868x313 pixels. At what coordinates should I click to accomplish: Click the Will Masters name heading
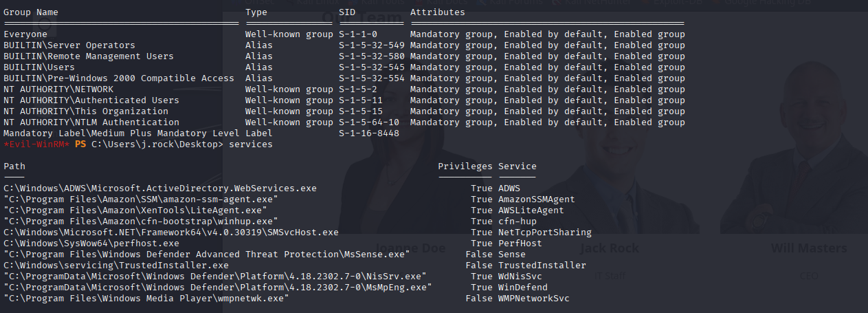(x=808, y=248)
